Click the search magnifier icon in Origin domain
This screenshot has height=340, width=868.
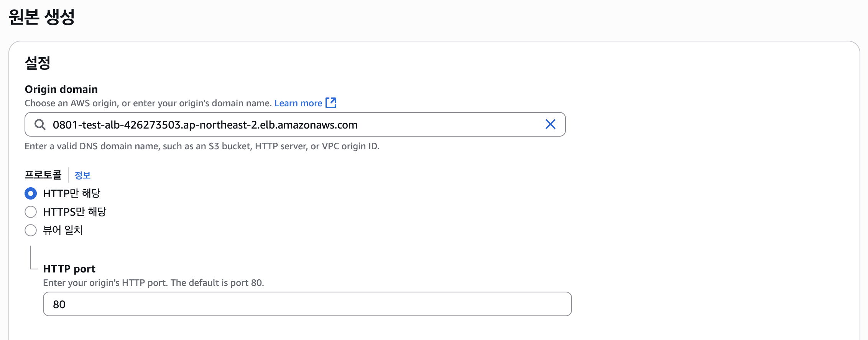pos(40,124)
